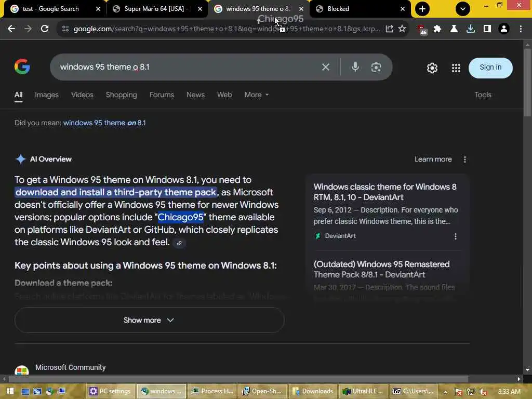Viewport: 532px width, 399px height.
Task: Open search Tools
Action: pyautogui.click(x=483, y=95)
